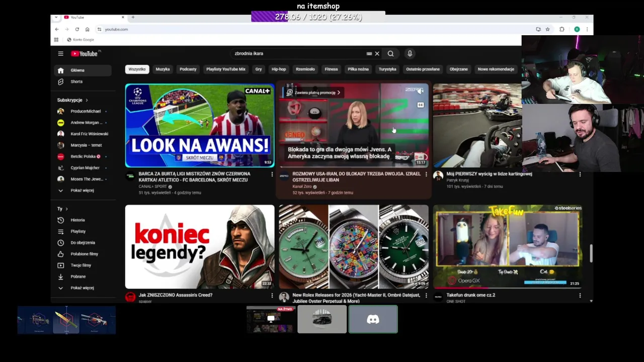Open Shorts in the sidebar
Image resolution: width=644 pixels, height=362 pixels.
pos(83,81)
